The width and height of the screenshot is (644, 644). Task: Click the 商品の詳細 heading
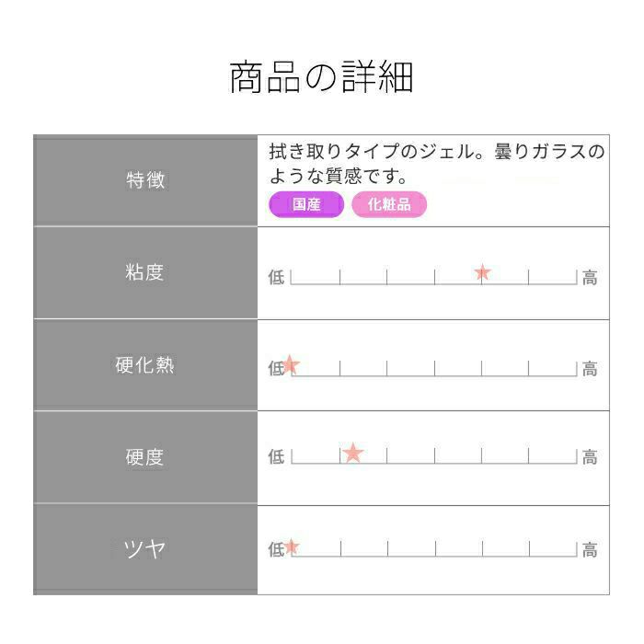321,78
